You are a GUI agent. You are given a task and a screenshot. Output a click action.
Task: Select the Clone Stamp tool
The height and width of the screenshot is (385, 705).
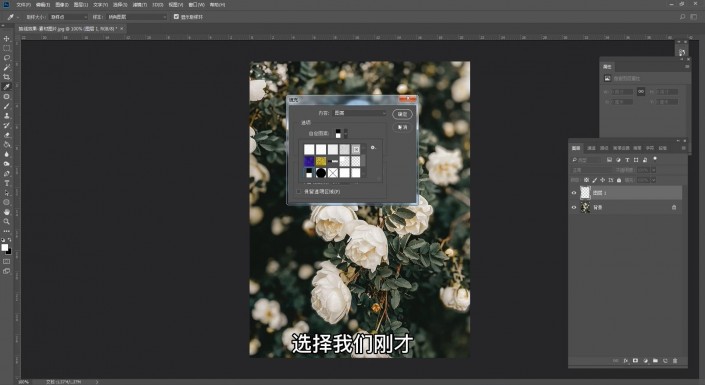[x=6, y=116]
